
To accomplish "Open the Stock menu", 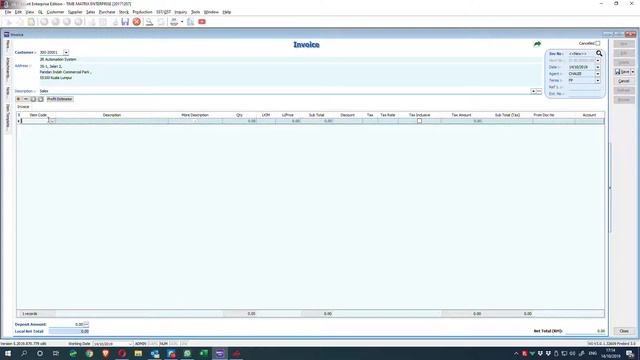I will point(124,12).
